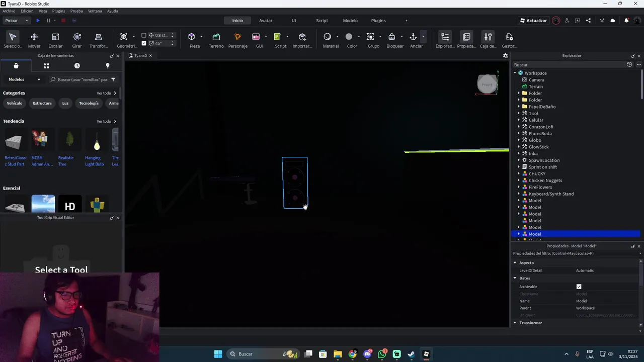Open WhatsApp from the taskbar
This screenshot has height=362, width=644.
pyautogui.click(x=382, y=354)
